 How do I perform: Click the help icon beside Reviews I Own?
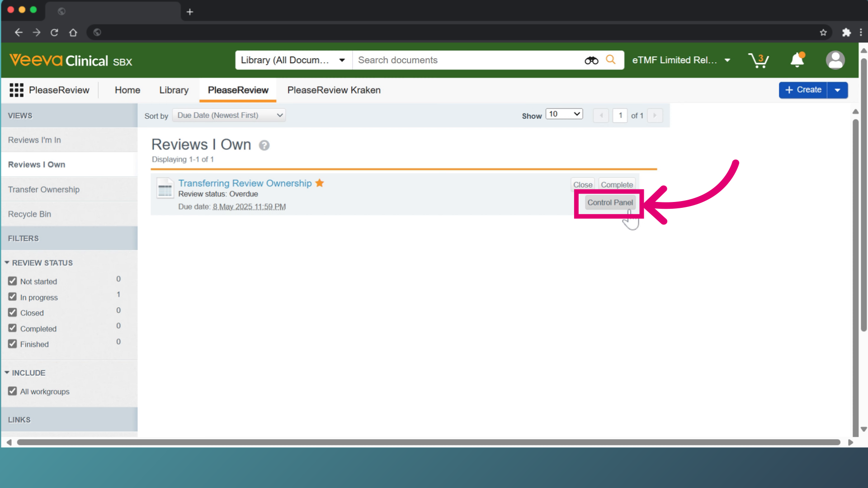264,145
